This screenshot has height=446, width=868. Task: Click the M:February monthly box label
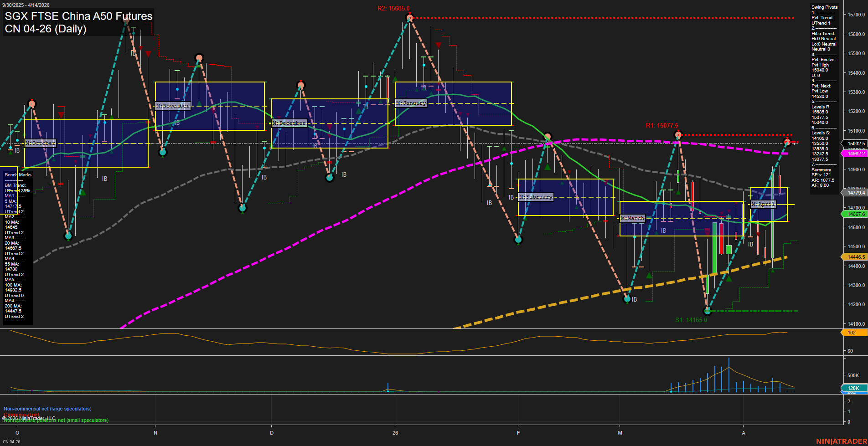(x=535, y=197)
